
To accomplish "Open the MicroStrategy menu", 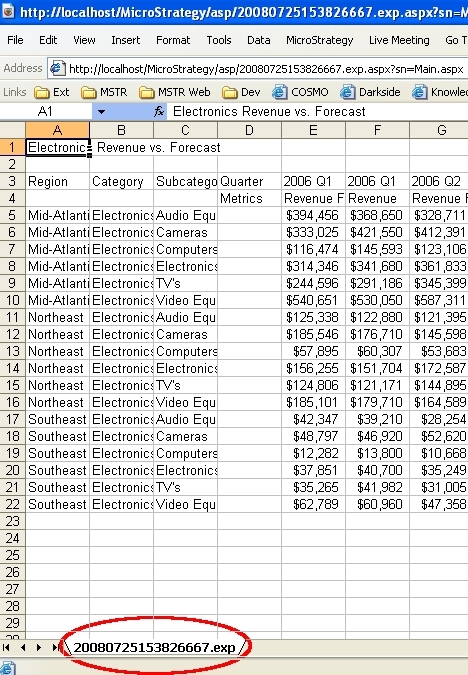I will tap(319, 40).
